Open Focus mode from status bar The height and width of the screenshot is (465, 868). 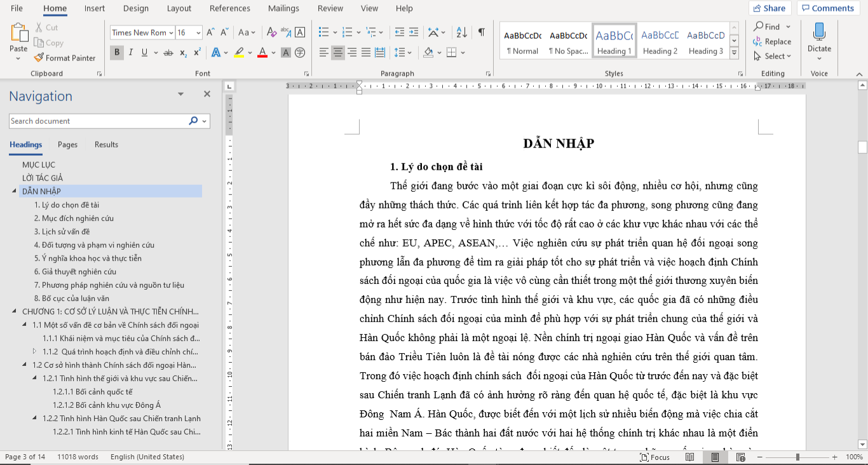pos(656,457)
